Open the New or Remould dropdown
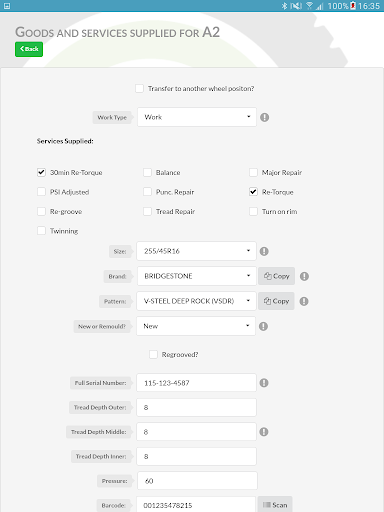 (196, 326)
